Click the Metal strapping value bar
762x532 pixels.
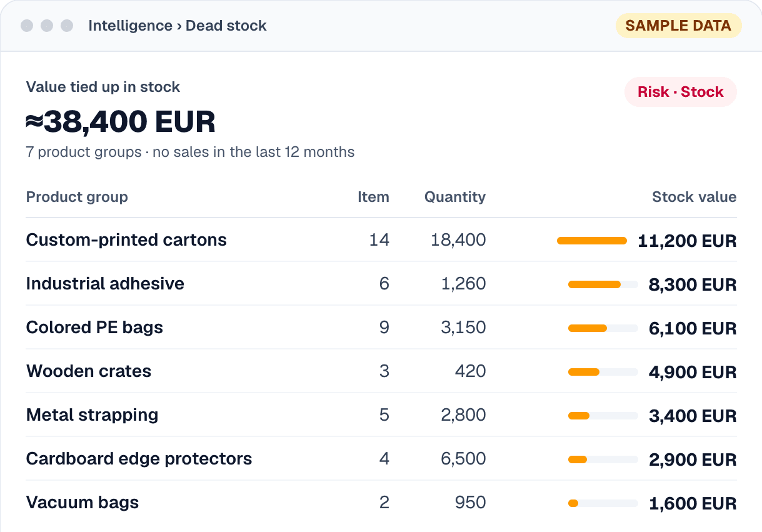pos(603,416)
